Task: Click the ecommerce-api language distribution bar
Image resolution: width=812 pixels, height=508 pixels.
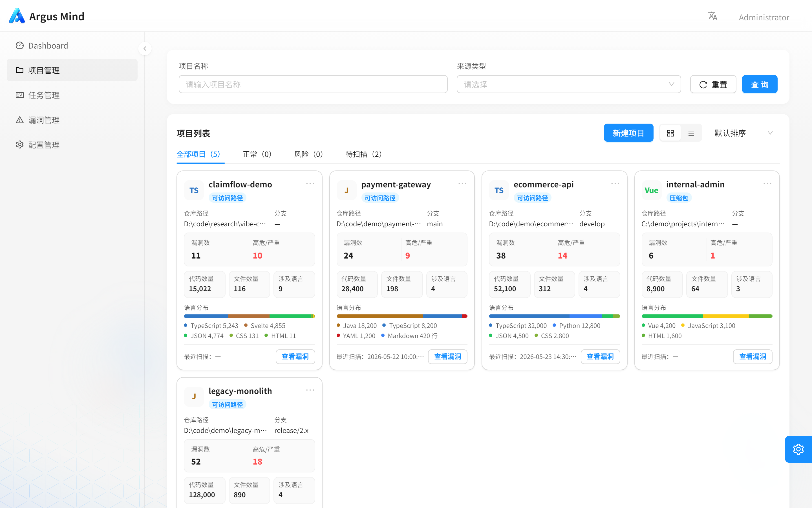Action: point(554,316)
